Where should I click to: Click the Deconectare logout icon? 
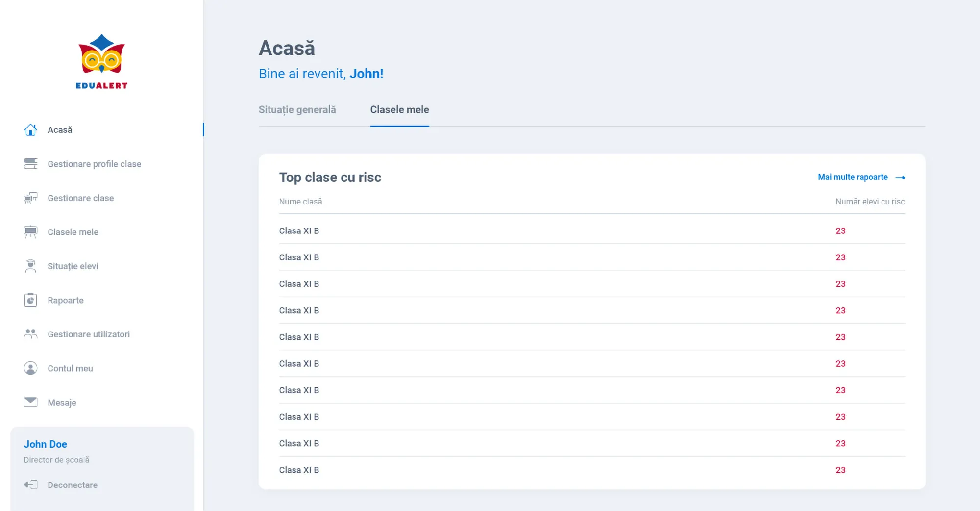coord(30,485)
